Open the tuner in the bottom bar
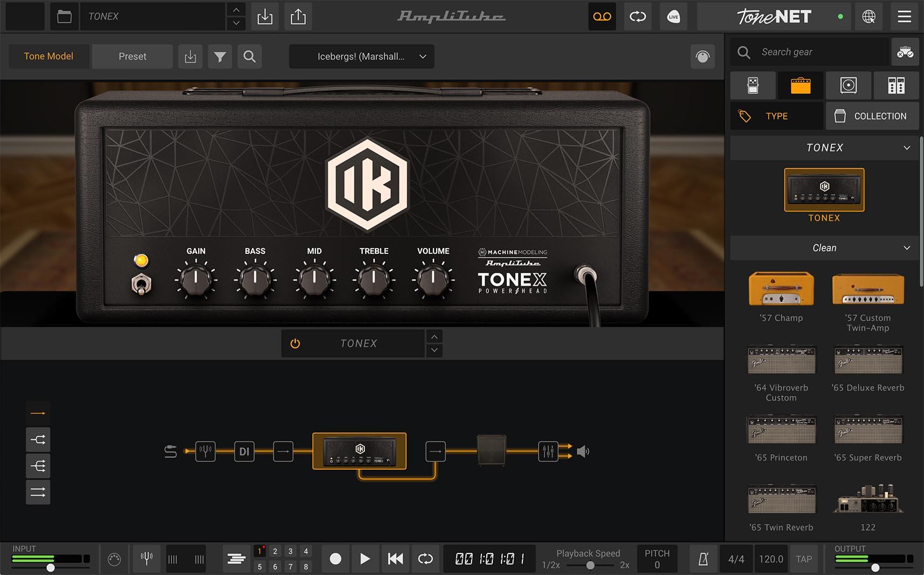The width and height of the screenshot is (924, 575). point(146,559)
